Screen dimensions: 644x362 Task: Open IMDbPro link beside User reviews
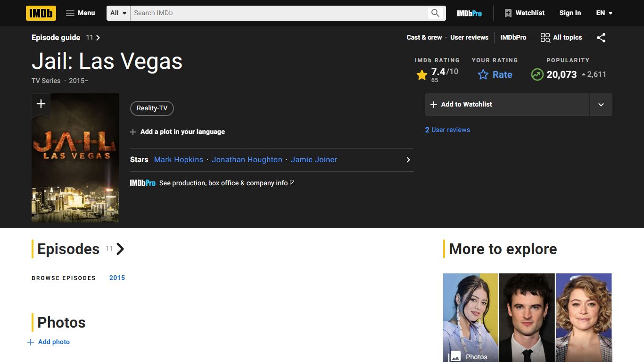[x=513, y=38]
